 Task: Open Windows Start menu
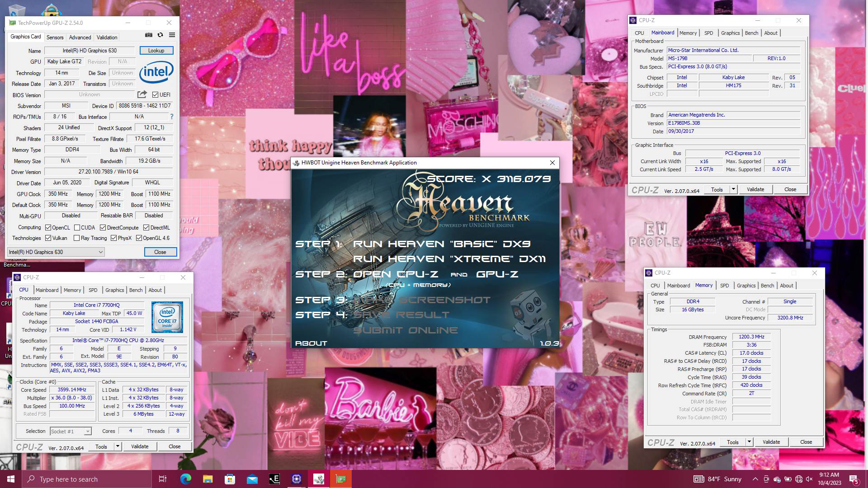pos(11,479)
